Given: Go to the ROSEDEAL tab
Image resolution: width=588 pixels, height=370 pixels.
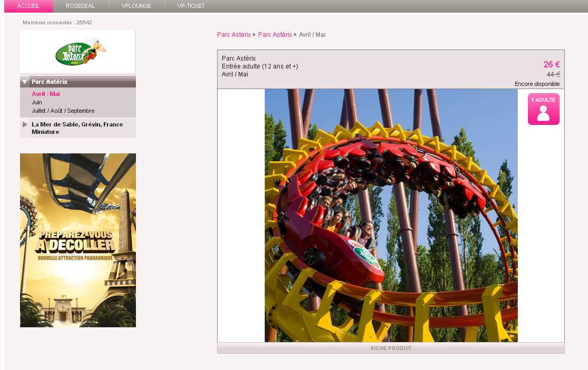Looking at the screenshot, I should coord(80,6).
